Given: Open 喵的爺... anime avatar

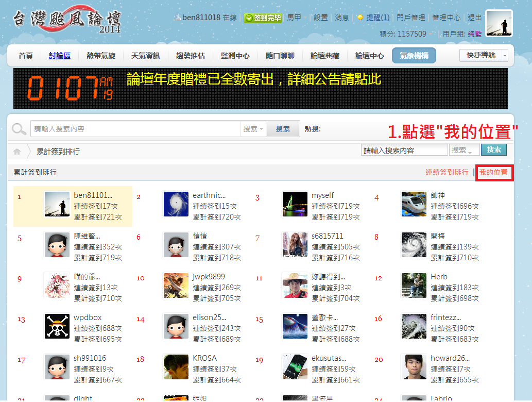Looking at the screenshot, I should [57, 286].
